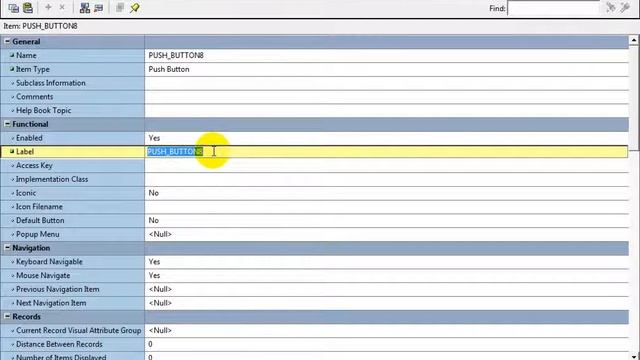The height and width of the screenshot is (360, 640).
Task: Click the scrollbar down arrow
Action: coord(634,356)
